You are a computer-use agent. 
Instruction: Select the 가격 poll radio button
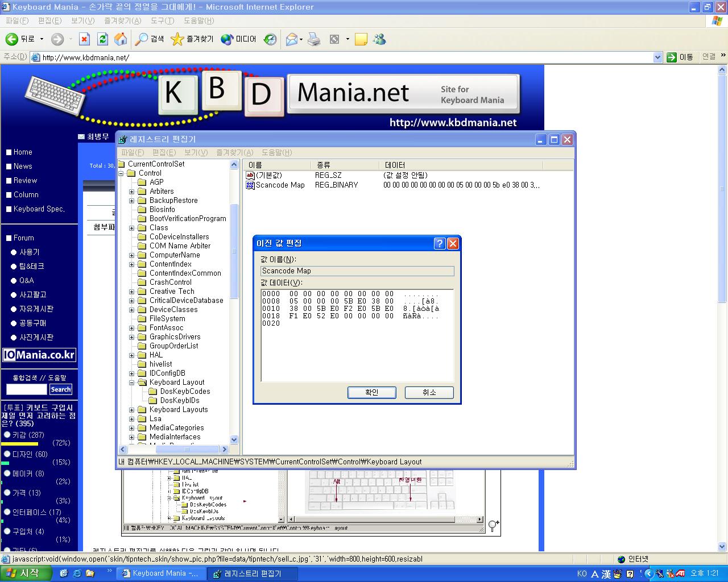point(7,493)
